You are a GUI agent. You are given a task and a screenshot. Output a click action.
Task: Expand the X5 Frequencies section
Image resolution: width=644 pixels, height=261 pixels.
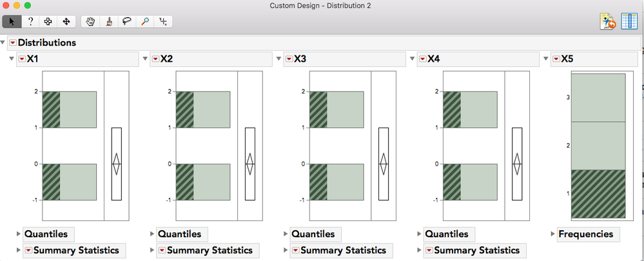click(x=552, y=234)
